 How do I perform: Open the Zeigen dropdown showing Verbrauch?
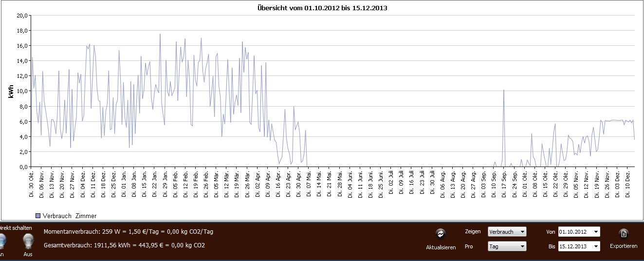[507, 232]
